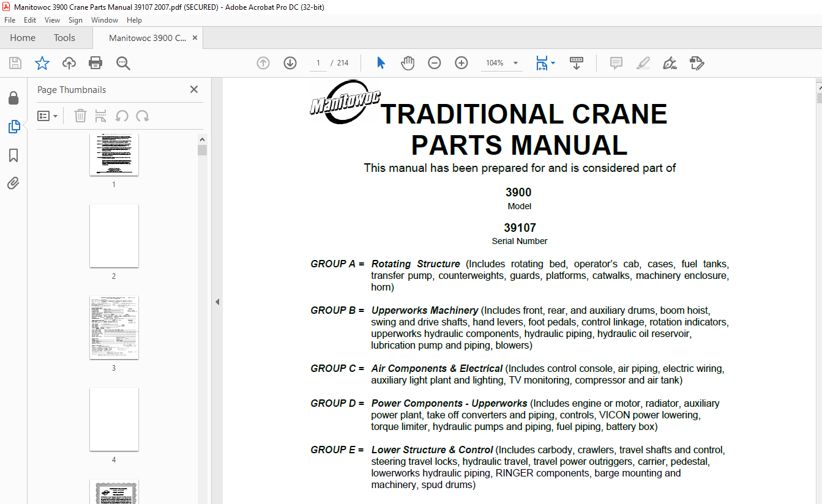The width and height of the screenshot is (822, 504).
Task: Switch to the Home tab
Action: coord(23,38)
